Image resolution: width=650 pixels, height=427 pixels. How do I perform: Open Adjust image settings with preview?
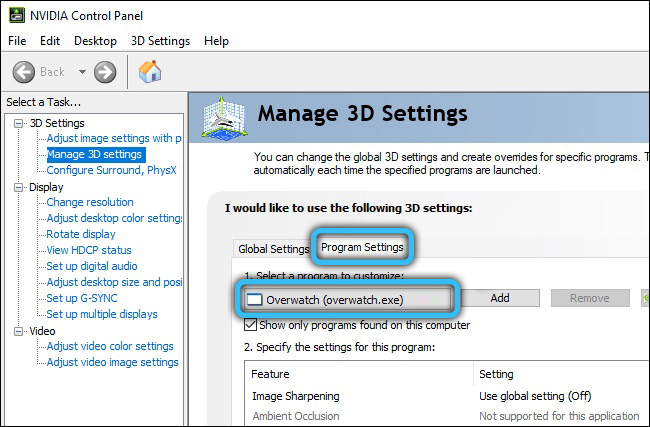point(114,138)
